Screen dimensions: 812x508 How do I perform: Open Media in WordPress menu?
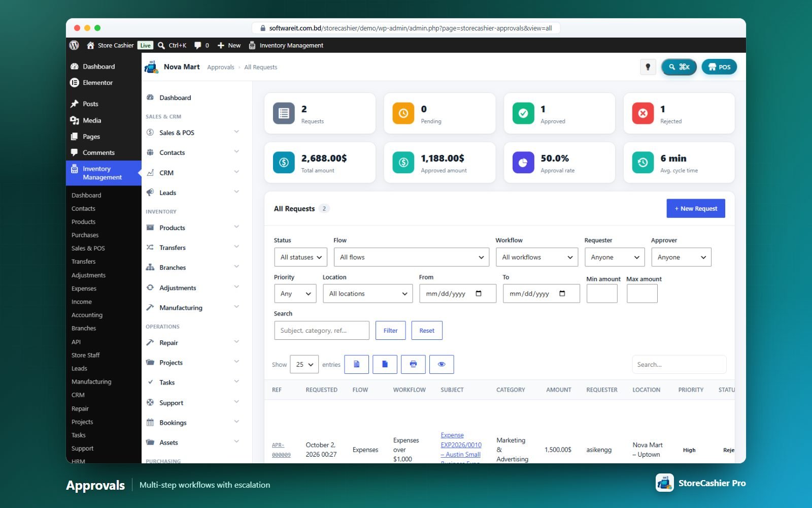pos(92,120)
